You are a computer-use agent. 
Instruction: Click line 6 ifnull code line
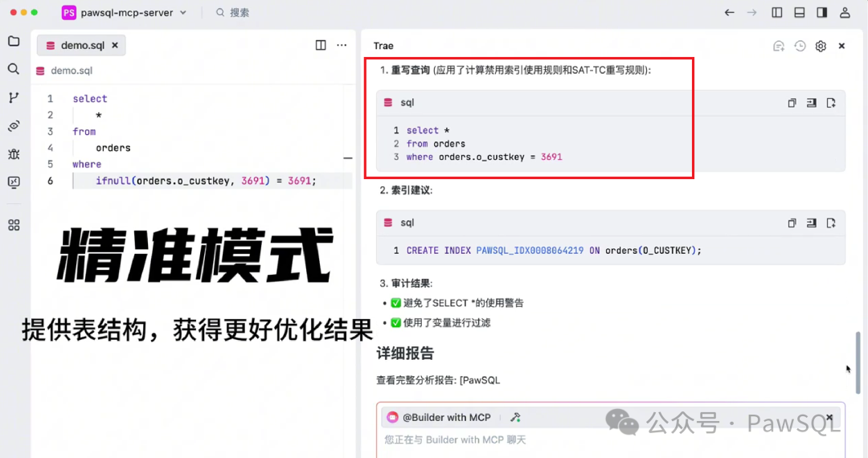(206, 181)
